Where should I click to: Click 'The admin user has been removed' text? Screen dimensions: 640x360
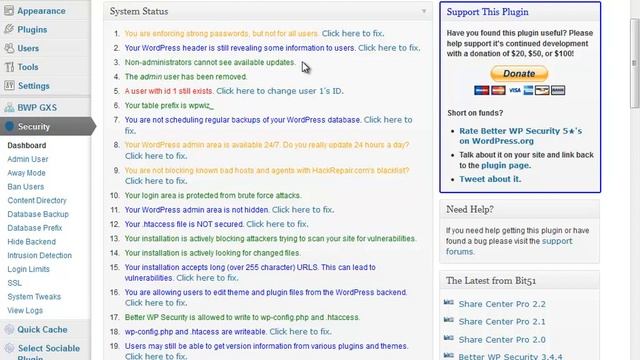pos(186,77)
